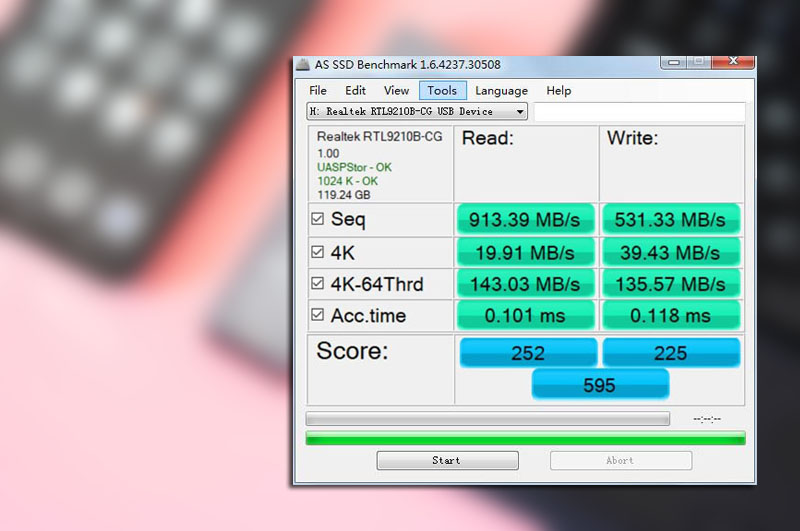
Task: Click the read access time 0.101 ms
Action: coord(526,316)
